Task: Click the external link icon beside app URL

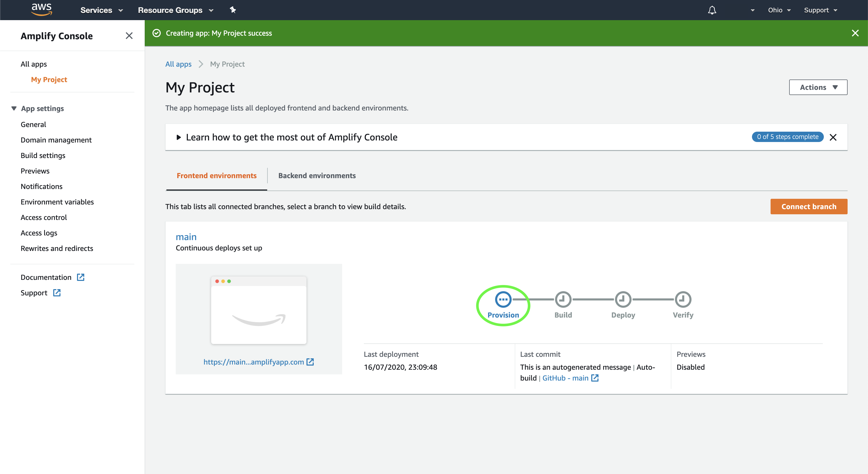Action: point(310,362)
